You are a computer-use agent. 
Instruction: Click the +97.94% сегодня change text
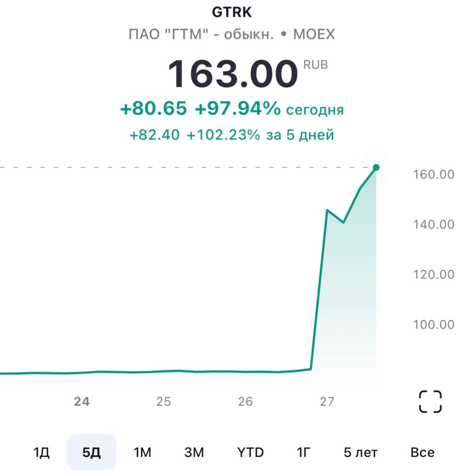(x=269, y=109)
